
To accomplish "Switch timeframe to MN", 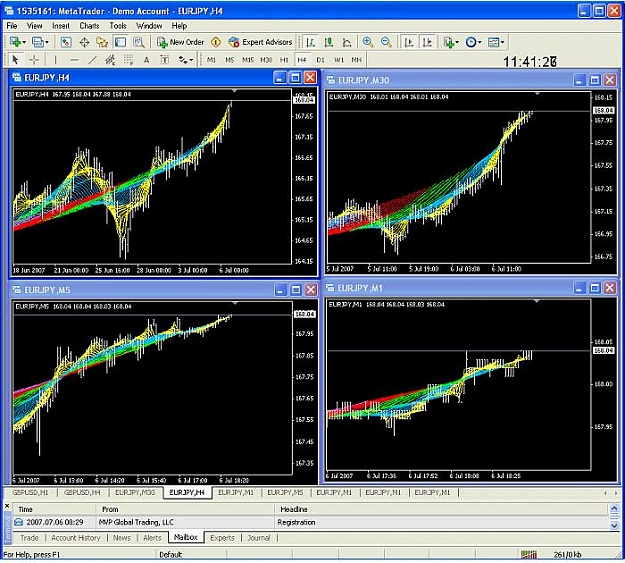I will click(x=356, y=60).
